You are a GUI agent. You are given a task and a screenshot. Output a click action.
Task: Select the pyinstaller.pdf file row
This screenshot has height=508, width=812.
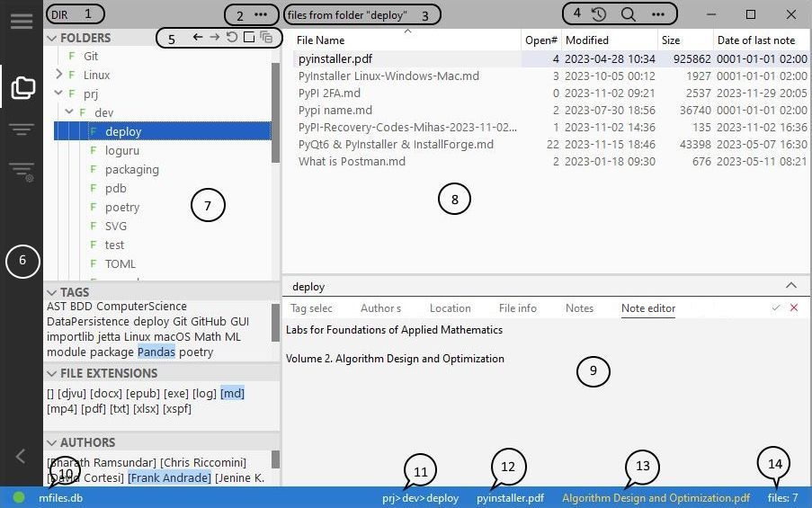tap(552, 59)
